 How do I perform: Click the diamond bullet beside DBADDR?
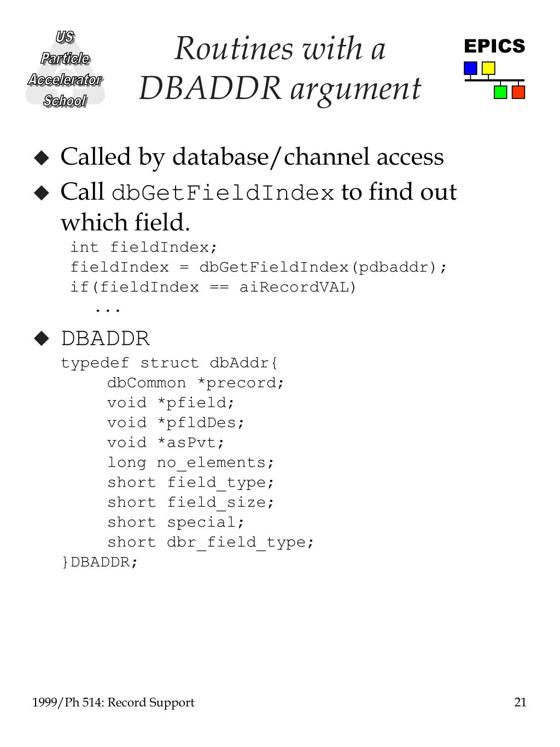point(42,338)
